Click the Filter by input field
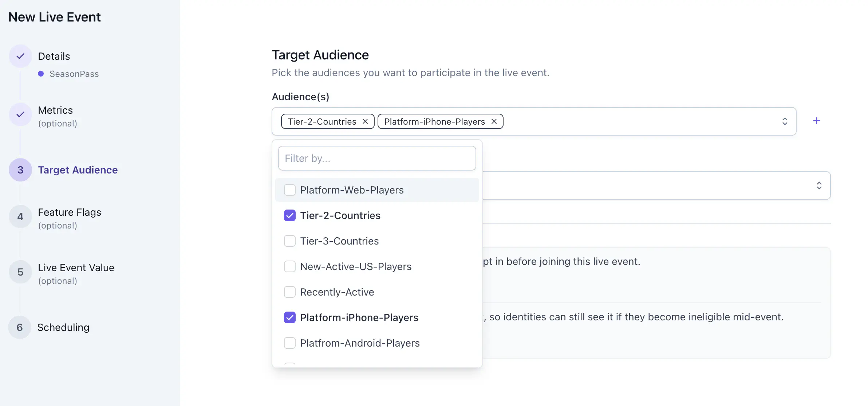 click(x=377, y=158)
